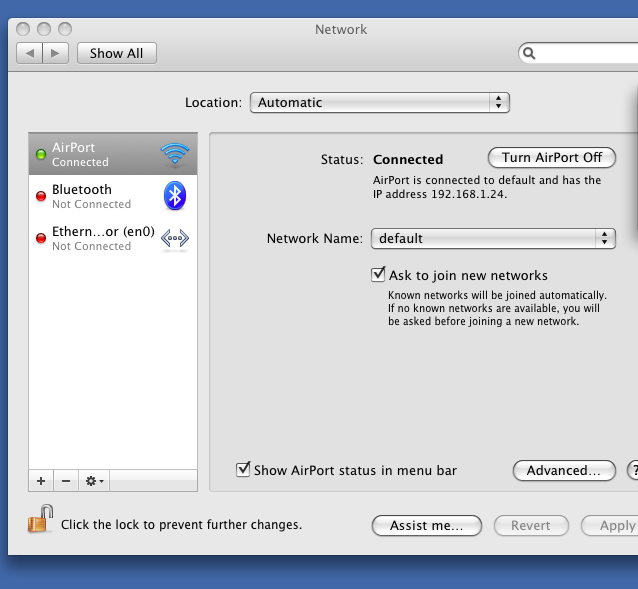The height and width of the screenshot is (589, 638).
Task: Open the Network Name dropdown
Action: pos(493,238)
